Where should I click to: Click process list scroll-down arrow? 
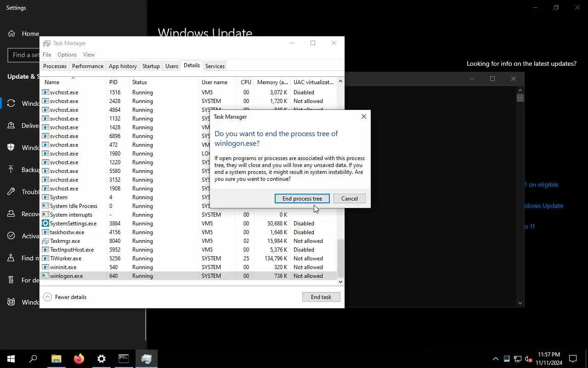click(340, 282)
